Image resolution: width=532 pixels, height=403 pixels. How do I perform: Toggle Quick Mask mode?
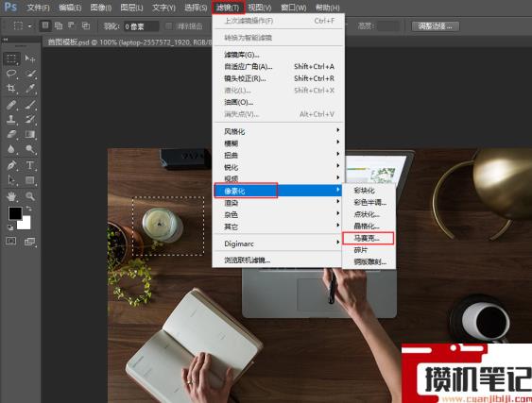coord(10,241)
